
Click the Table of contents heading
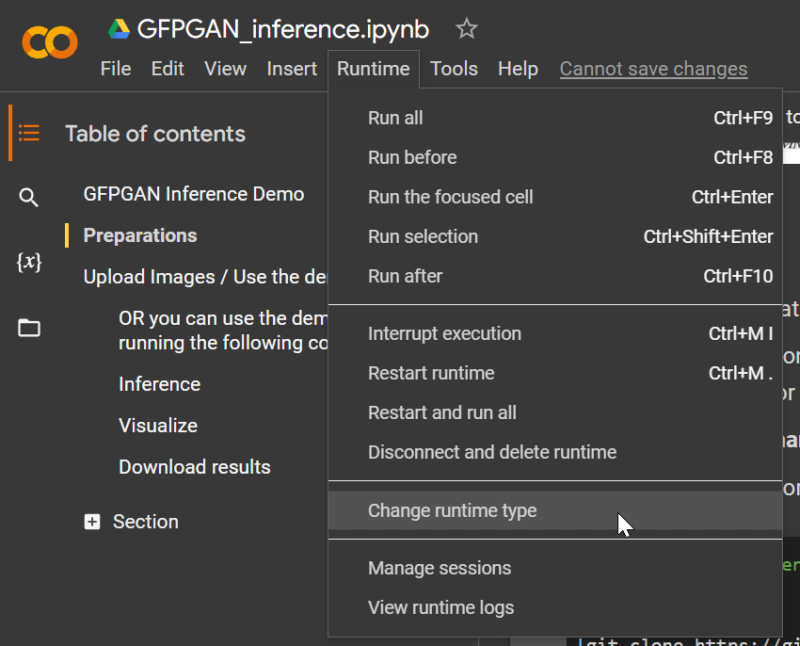pyautogui.click(x=155, y=134)
